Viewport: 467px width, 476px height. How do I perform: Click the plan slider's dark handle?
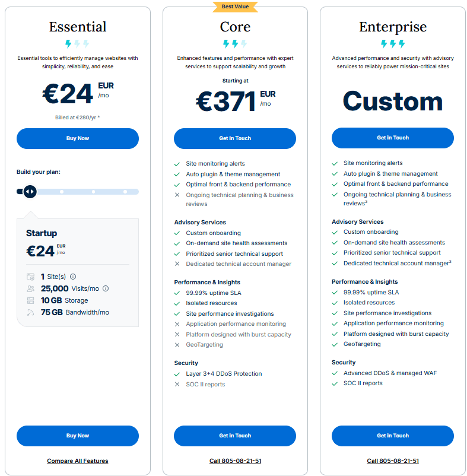(x=30, y=191)
